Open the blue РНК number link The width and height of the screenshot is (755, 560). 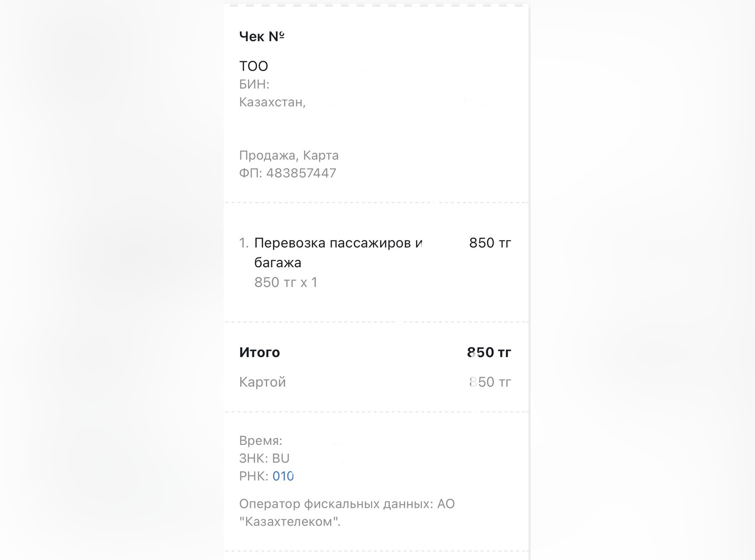coord(283,476)
